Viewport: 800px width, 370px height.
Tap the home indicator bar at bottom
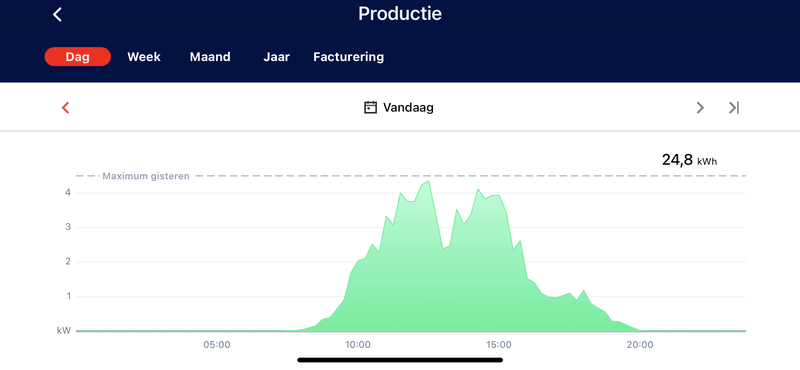400,360
